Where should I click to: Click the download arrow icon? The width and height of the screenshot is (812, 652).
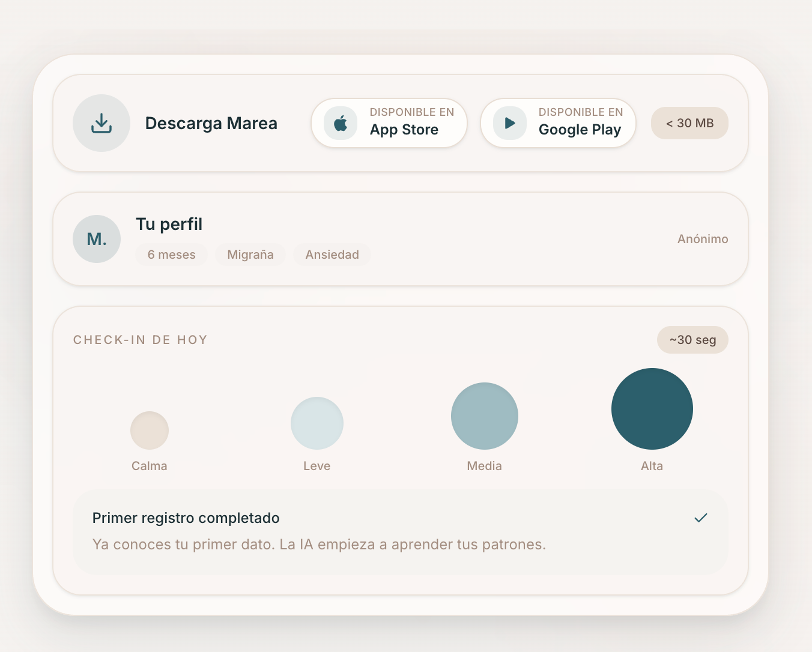click(101, 123)
